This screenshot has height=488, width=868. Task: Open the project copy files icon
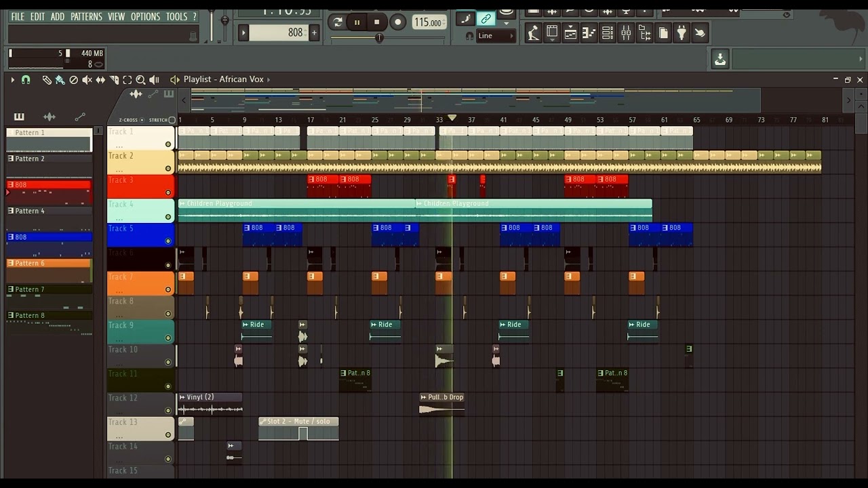(663, 32)
